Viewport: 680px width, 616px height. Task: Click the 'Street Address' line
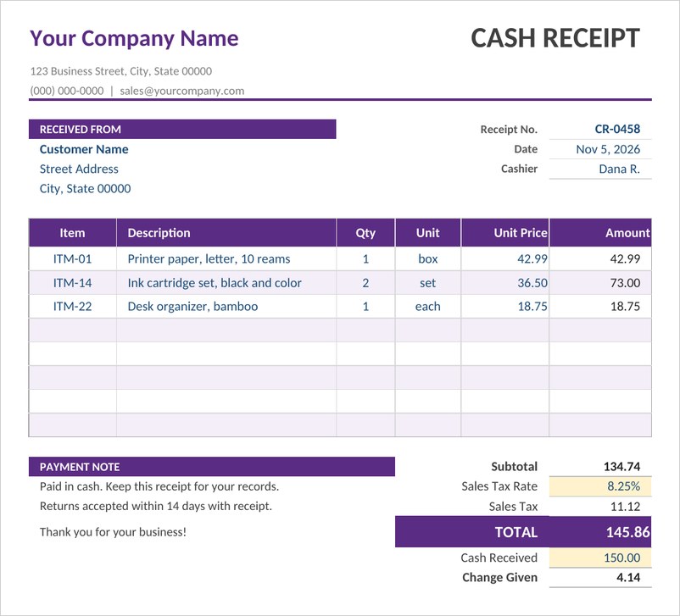point(79,169)
